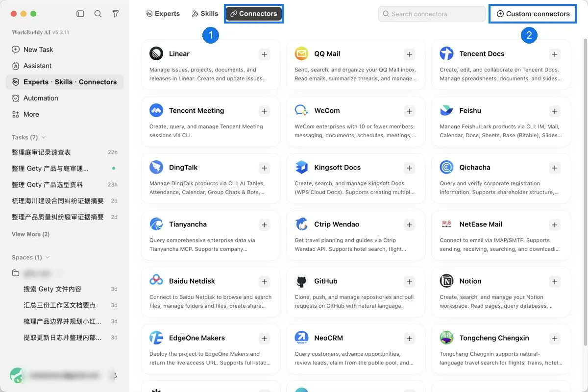
Task: Add the Baidu Netdisk connector
Action: pyautogui.click(x=265, y=282)
